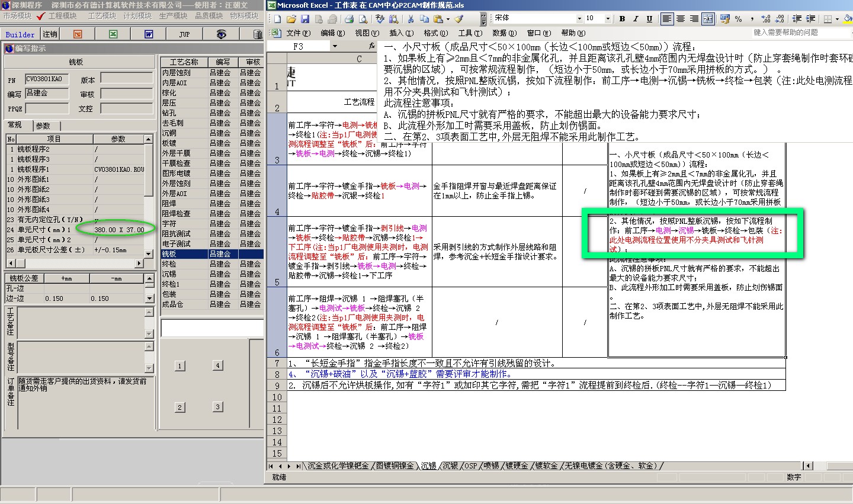
Task: Click the Builder button
Action: pyautogui.click(x=20, y=34)
